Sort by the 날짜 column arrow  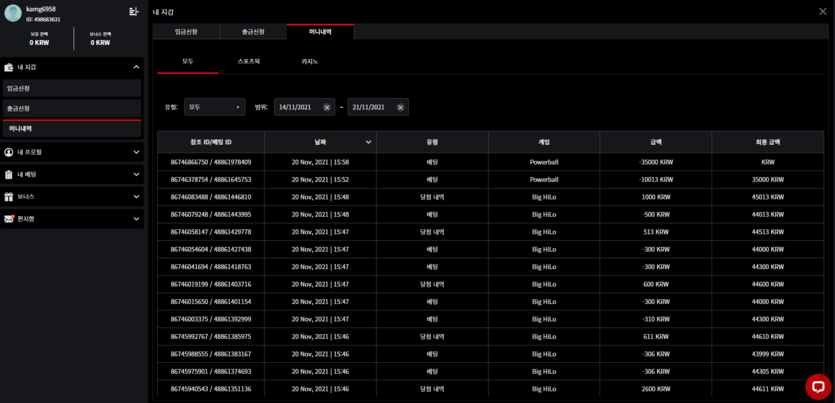pyautogui.click(x=369, y=142)
